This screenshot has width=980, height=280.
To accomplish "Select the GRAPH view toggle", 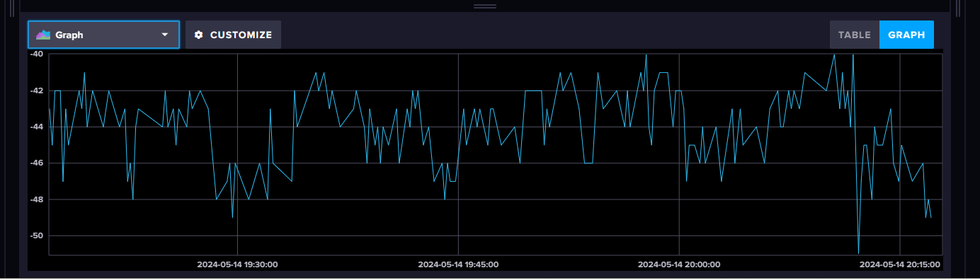I will pos(906,35).
